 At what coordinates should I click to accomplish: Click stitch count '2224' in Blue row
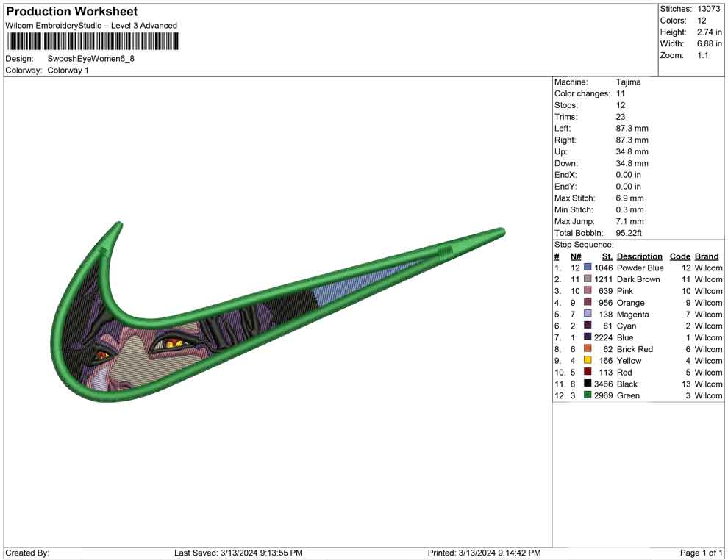603,337
